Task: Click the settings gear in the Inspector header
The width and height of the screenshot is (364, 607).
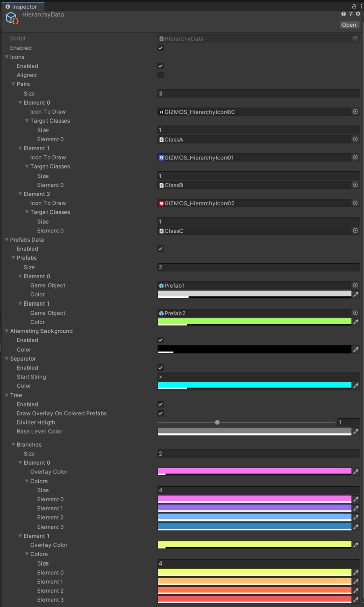Action: (x=358, y=14)
